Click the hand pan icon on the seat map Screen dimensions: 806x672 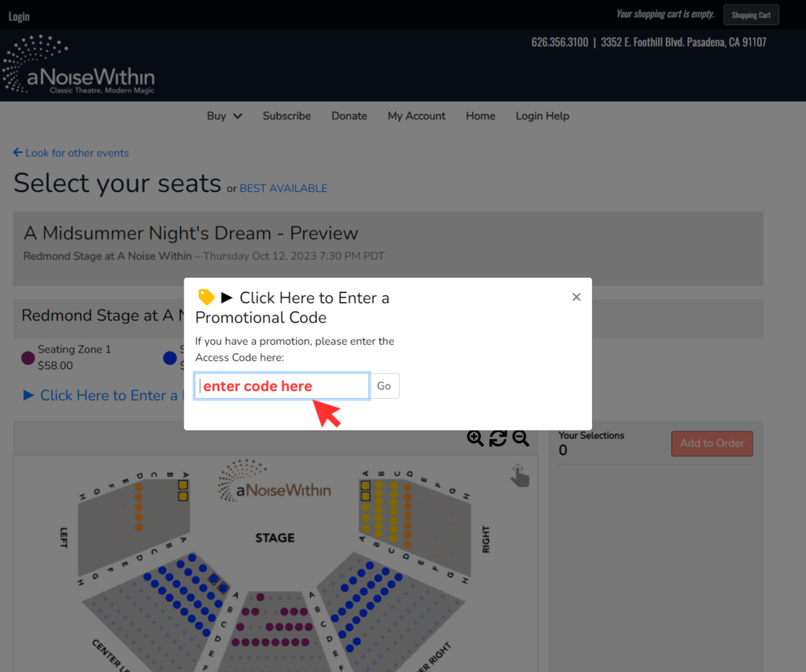point(519,475)
